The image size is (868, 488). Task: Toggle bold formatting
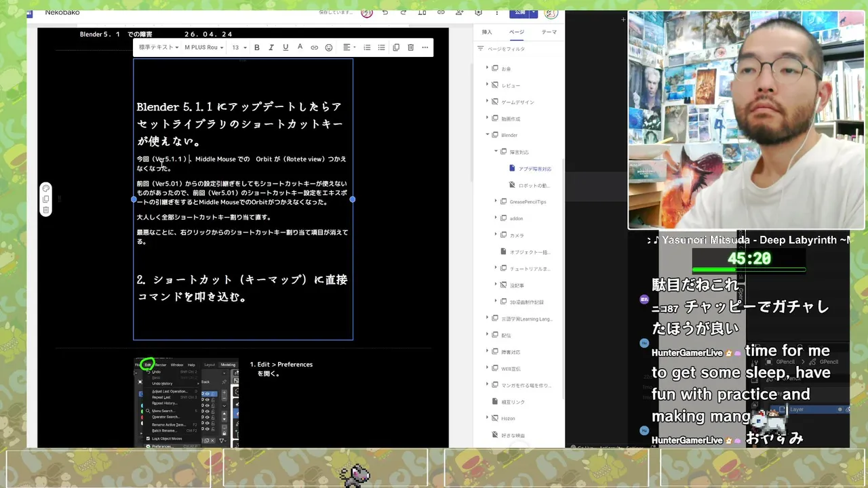click(257, 47)
